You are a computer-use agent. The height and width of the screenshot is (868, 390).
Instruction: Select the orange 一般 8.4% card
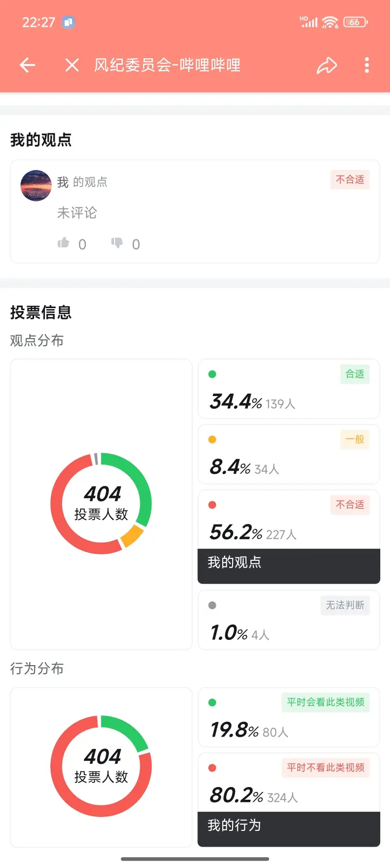(x=289, y=454)
